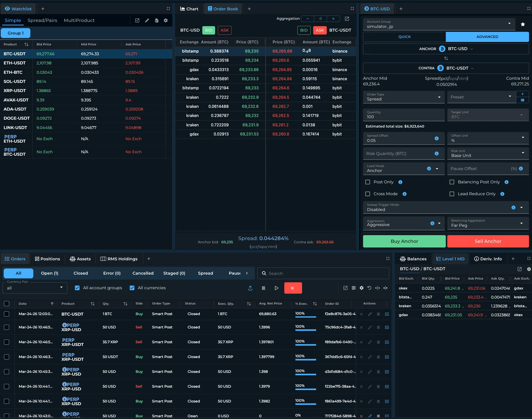532x419 pixels.
Task: Click Level 1 MD settings gear
Action: (x=529, y=269)
